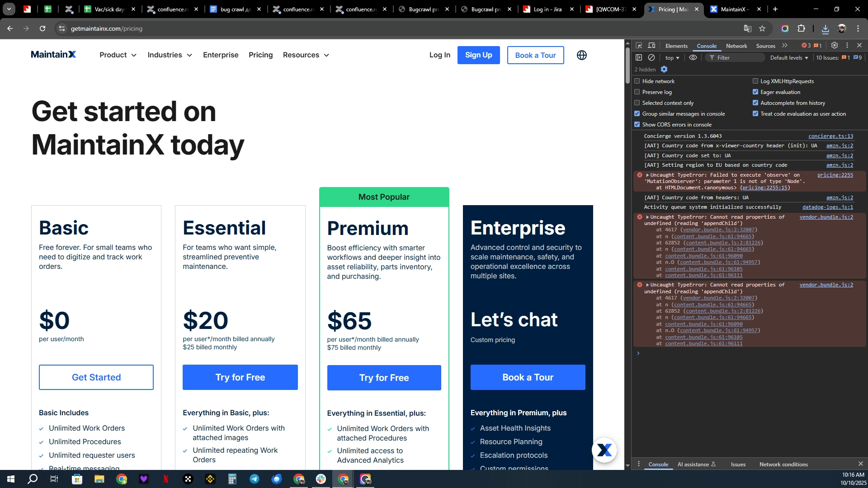Open the concierge.ts:13 source link
868x488 pixels.
(831, 136)
